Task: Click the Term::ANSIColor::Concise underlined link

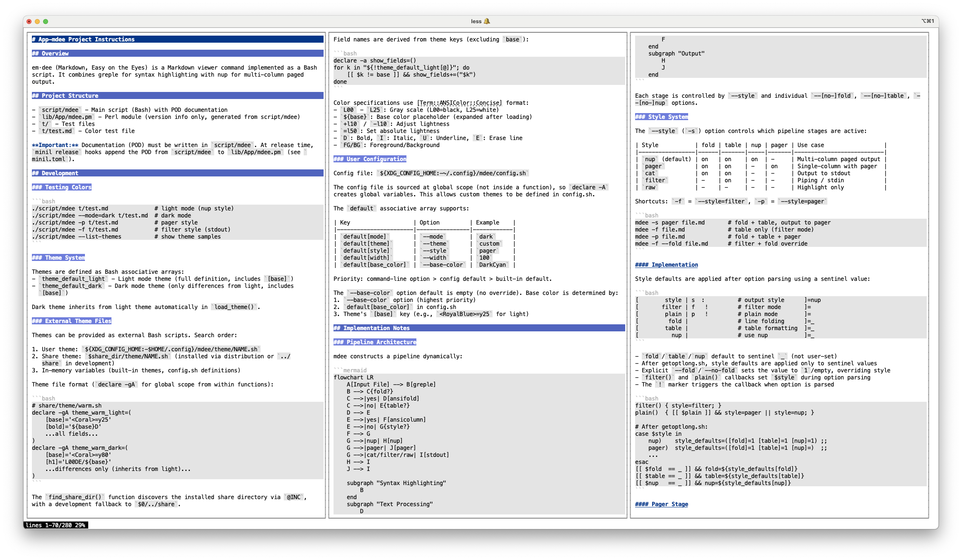Action: (x=459, y=103)
